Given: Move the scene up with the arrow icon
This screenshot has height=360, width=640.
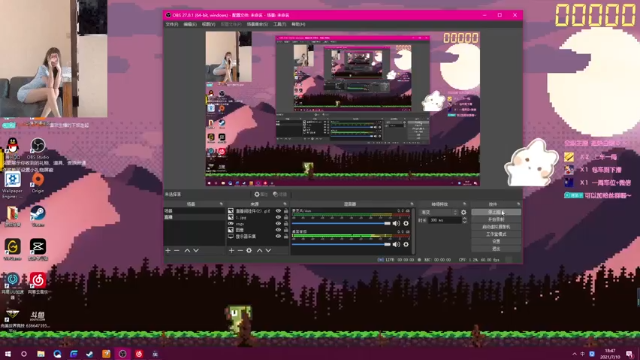Looking at the screenshot, I should click(x=187, y=250).
